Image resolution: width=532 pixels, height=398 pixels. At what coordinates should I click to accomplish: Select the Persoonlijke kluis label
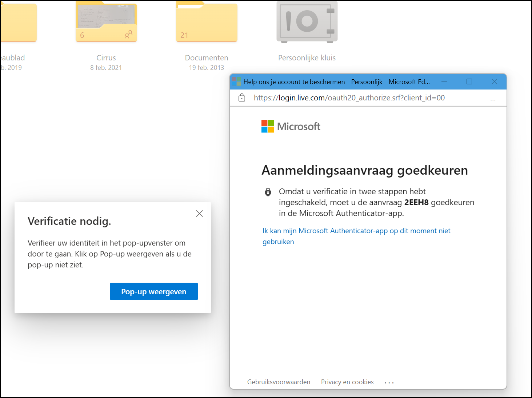307,57
